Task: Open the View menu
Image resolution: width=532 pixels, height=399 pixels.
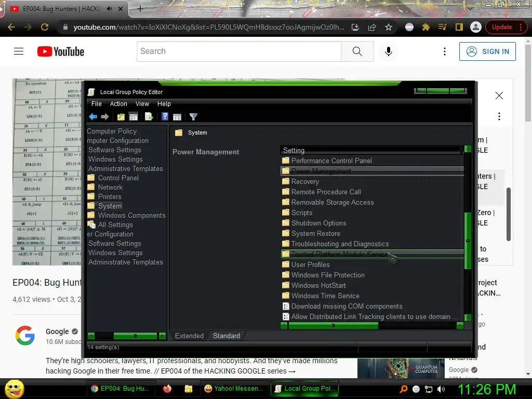Action: coord(142,104)
